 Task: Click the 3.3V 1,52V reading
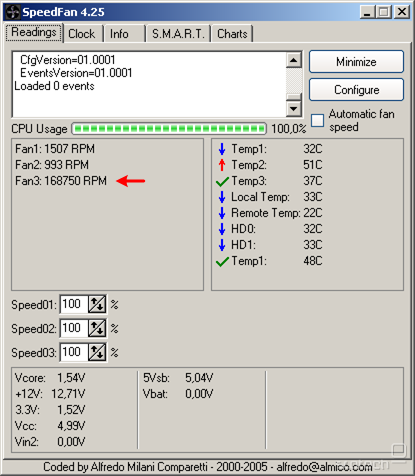pos(50,410)
